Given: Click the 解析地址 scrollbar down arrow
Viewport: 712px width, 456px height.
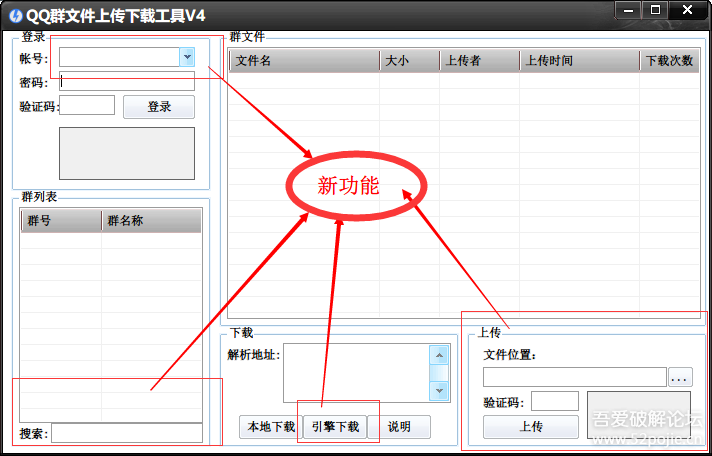Looking at the screenshot, I should coord(439,391).
